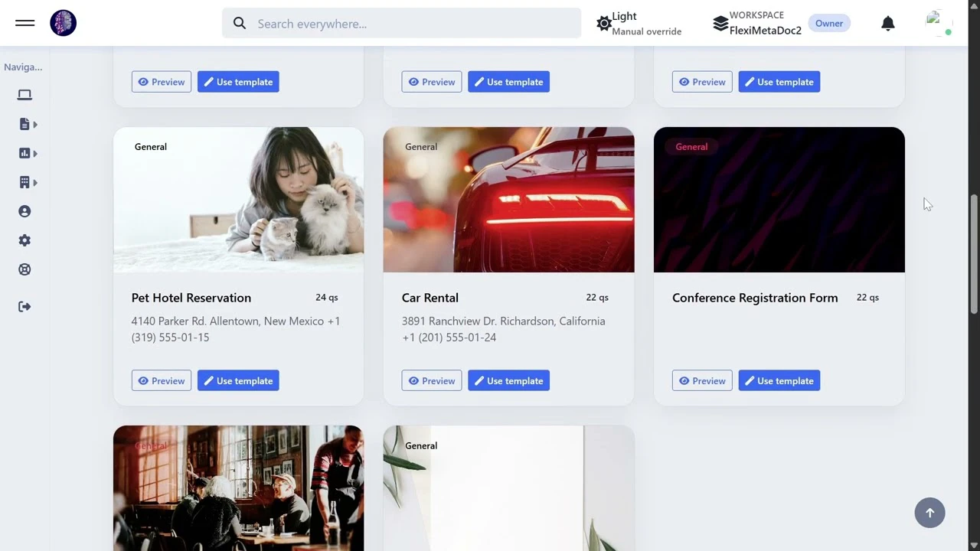Click the workspace layers icon

coord(720,24)
